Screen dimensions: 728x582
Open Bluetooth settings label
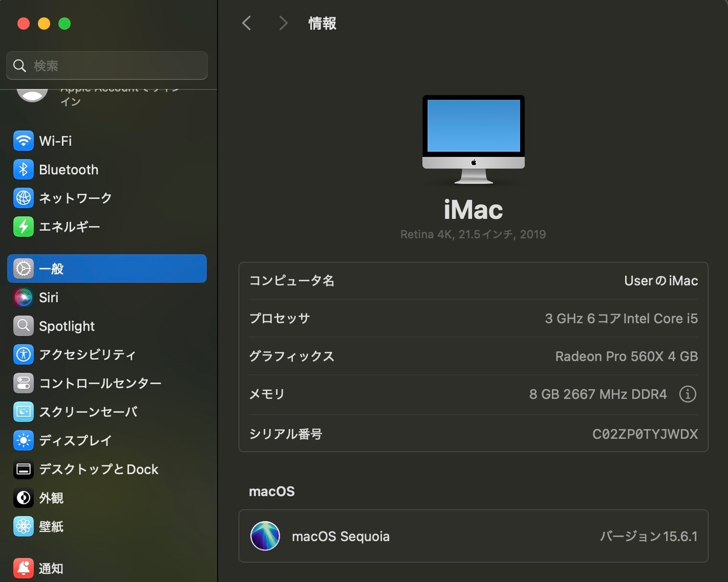[68, 169]
